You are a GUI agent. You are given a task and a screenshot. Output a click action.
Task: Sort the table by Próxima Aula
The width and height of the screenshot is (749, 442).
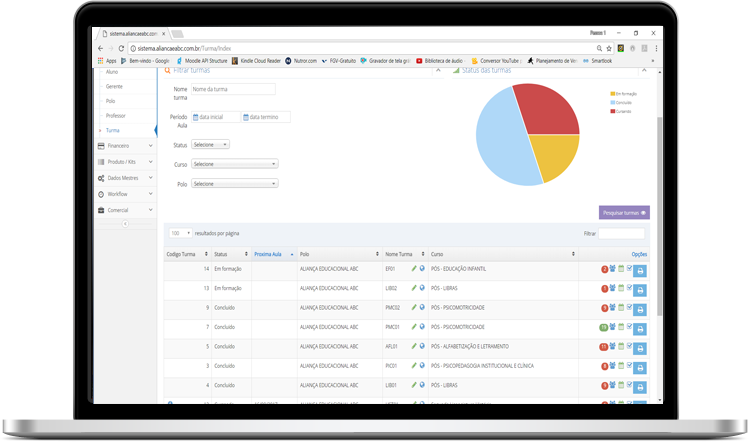click(274, 254)
